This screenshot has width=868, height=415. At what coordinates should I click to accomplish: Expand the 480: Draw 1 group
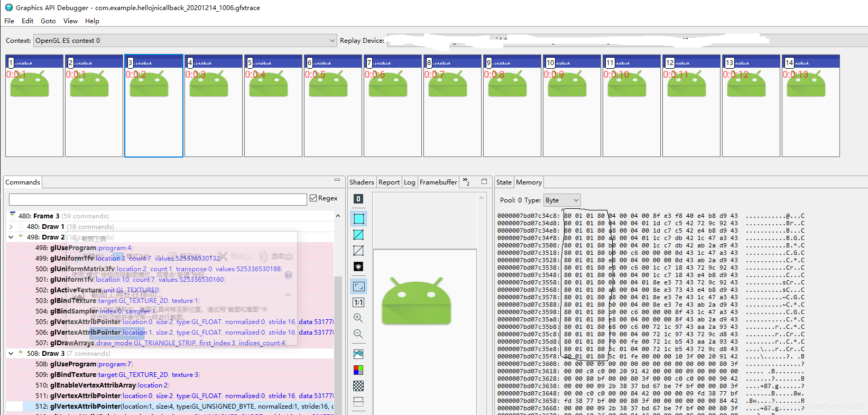pyautogui.click(x=11, y=227)
